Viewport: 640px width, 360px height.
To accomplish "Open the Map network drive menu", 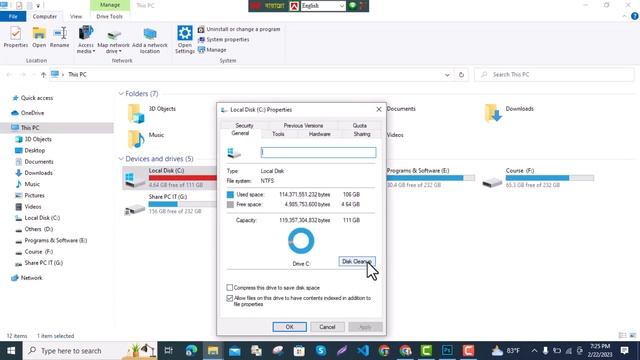I will point(113,41).
